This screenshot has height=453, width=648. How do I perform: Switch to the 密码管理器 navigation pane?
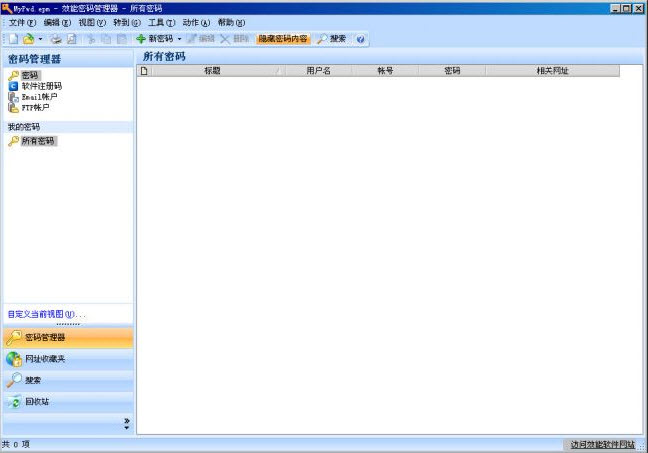coord(68,337)
